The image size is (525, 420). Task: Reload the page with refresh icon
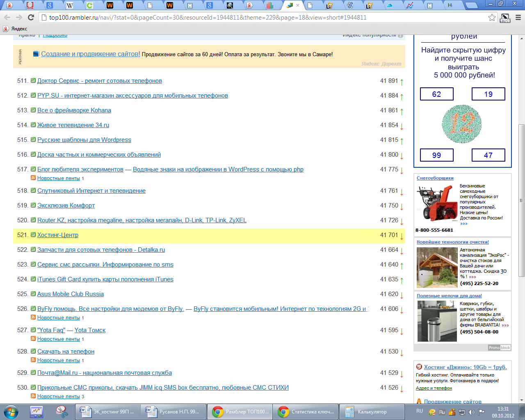coord(31,17)
